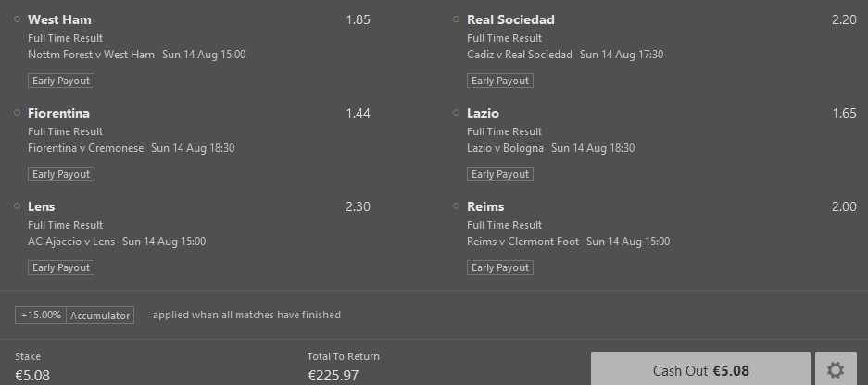
Task: Click the status circle beside West Ham
Action: click(18, 19)
